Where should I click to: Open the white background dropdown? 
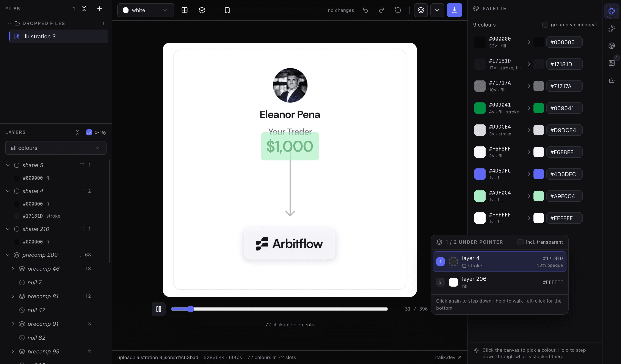point(146,10)
